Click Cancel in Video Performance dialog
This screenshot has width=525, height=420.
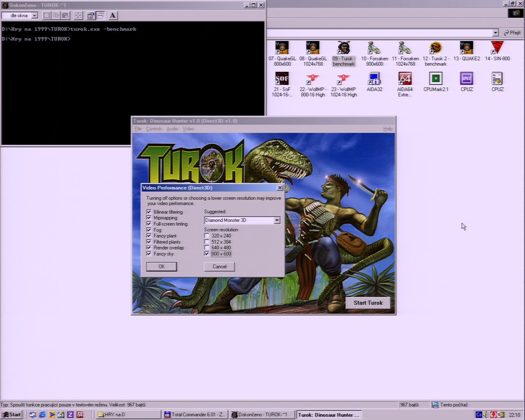pyautogui.click(x=219, y=267)
